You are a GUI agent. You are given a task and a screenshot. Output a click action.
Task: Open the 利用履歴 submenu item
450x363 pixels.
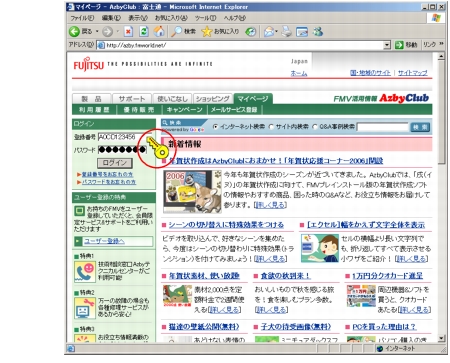[94, 110]
